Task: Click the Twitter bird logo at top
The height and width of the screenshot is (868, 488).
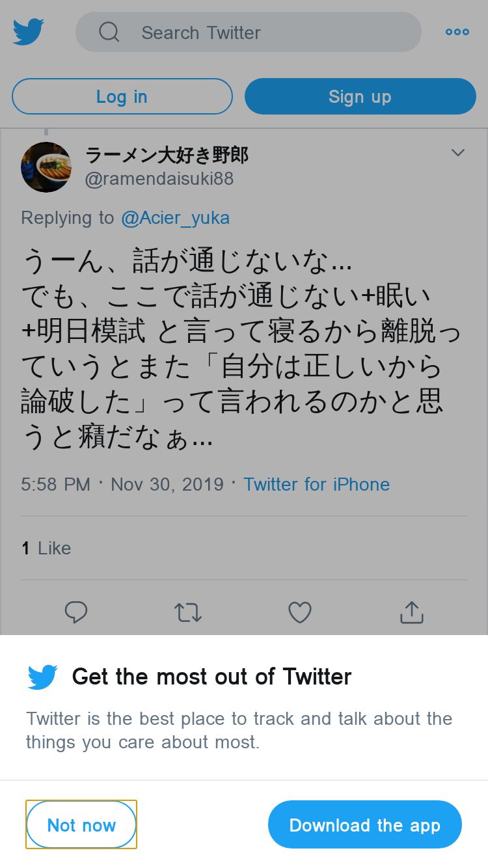Action: 28,32
